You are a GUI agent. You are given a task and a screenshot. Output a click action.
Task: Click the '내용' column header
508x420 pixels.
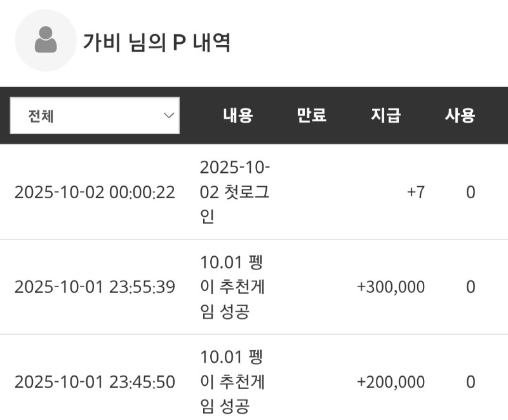238,116
